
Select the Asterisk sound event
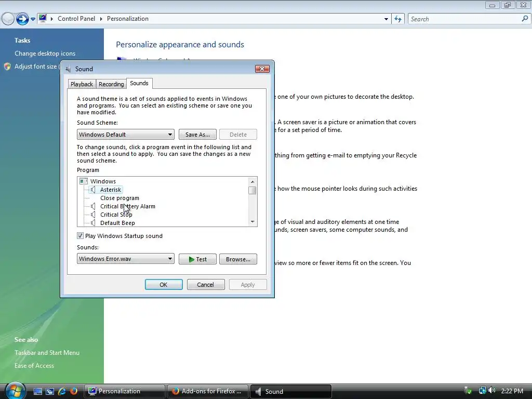pos(111,190)
